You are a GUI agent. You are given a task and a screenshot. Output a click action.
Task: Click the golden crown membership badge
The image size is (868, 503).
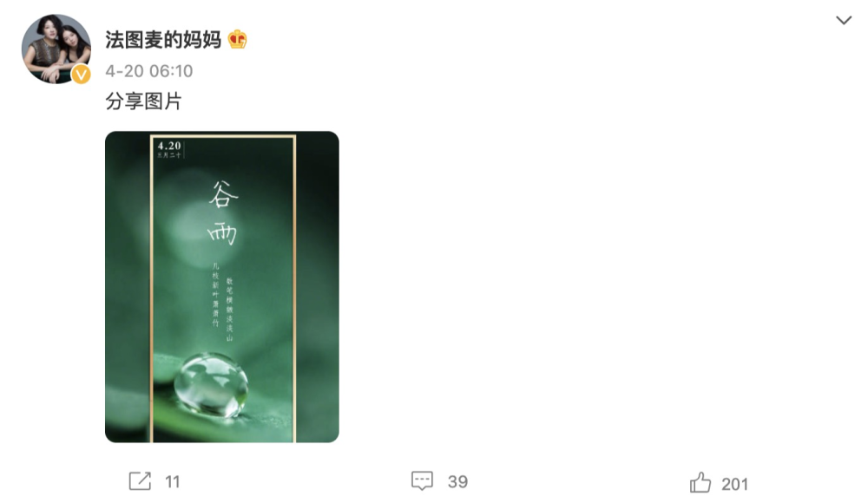(x=238, y=39)
